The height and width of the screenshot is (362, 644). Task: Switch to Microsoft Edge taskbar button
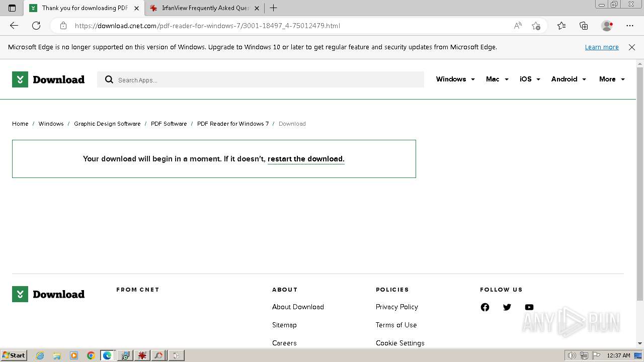click(108, 355)
